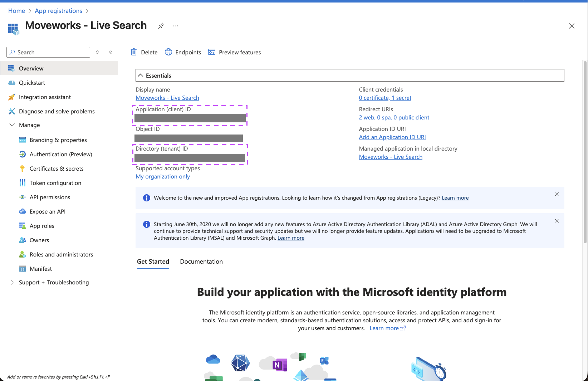The height and width of the screenshot is (381, 588).
Task: Open Expose an API cloud icon
Action: point(23,211)
